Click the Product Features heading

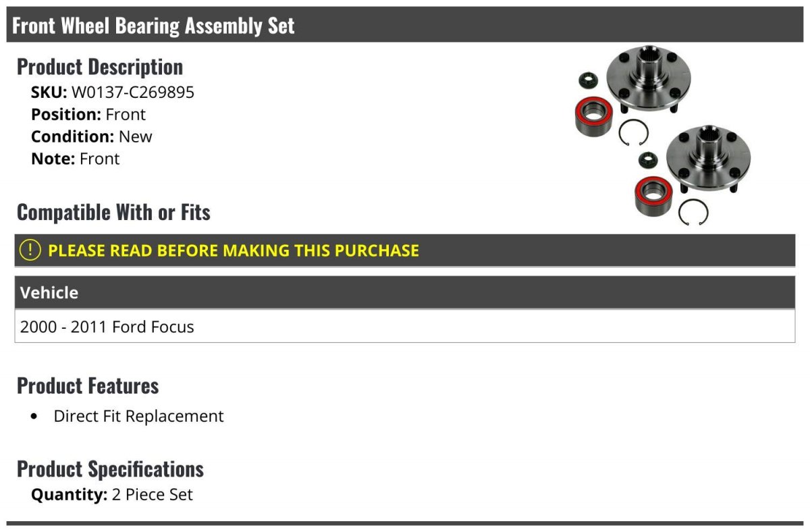click(88, 386)
